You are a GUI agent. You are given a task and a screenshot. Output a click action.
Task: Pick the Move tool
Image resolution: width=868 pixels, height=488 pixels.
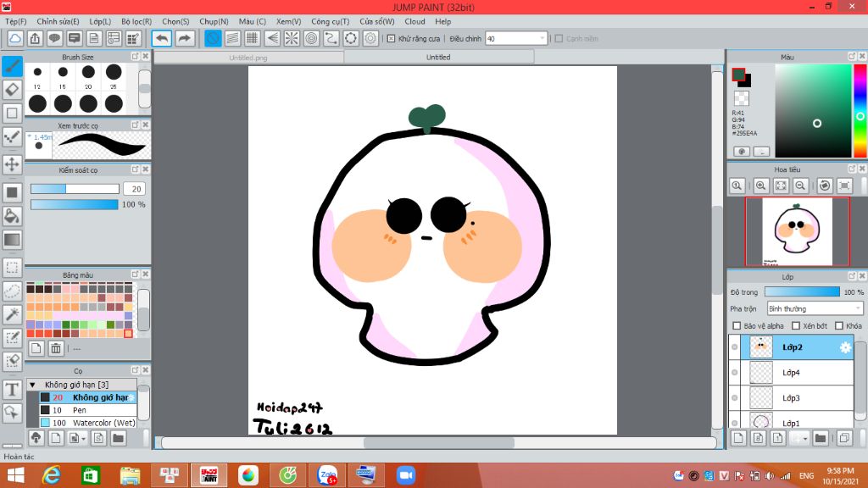click(x=12, y=164)
